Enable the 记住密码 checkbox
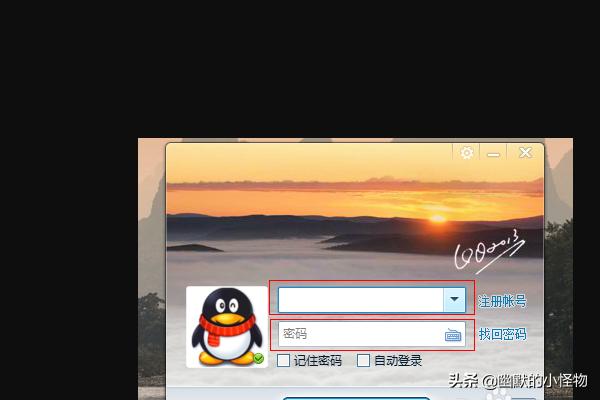The width and height of the screenshot is (600, 400). click(x=284, y=361)
